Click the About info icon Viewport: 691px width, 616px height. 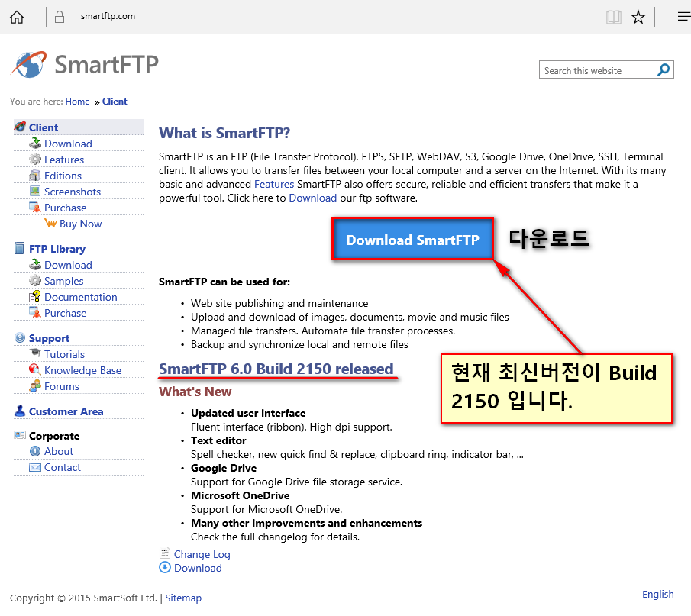(x=35, y=451)
